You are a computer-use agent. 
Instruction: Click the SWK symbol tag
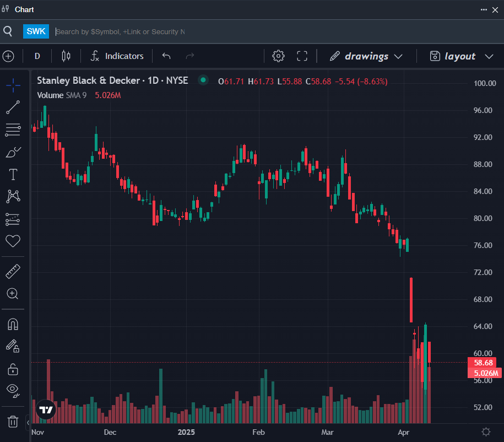pyautogui.click(x=36, y=31)
